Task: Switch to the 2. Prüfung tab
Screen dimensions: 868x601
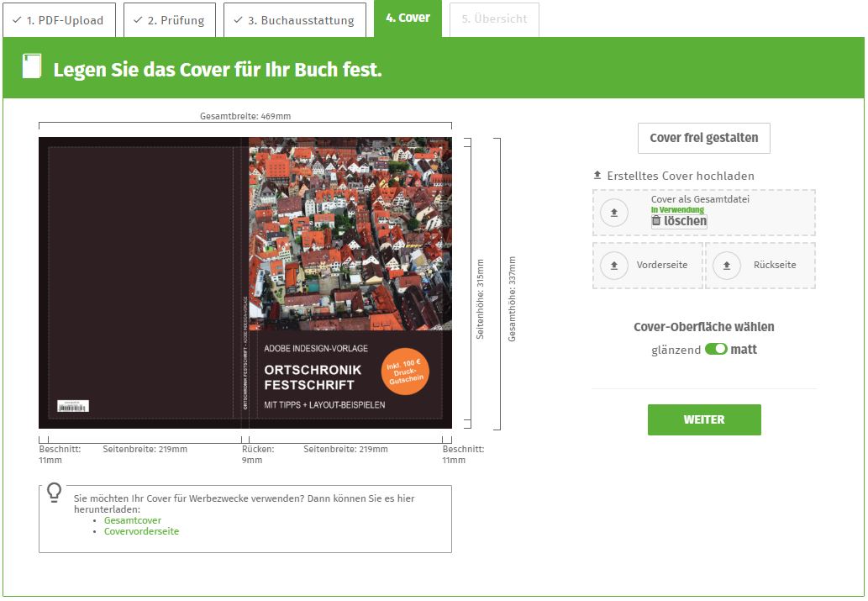Action: 170,20
